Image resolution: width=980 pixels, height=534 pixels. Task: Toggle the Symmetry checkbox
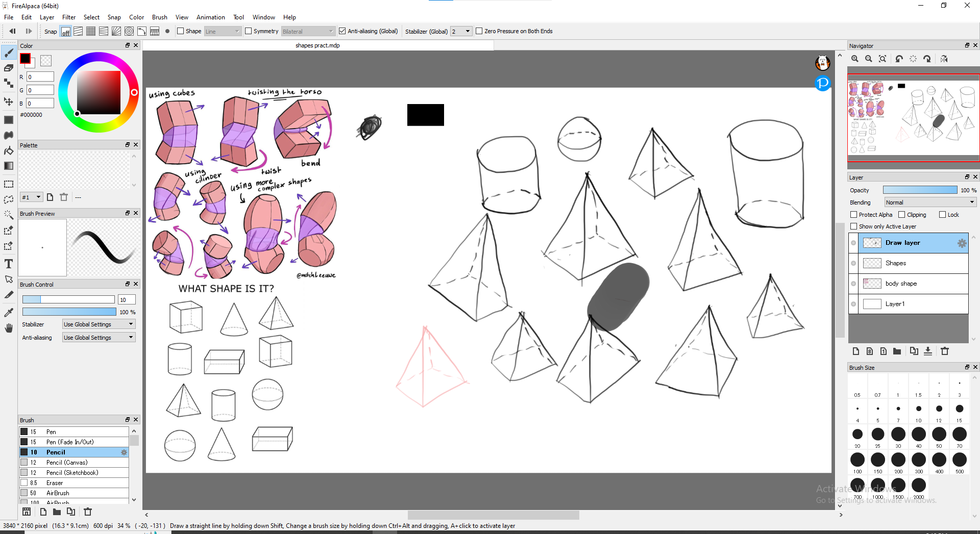point(248,31)
